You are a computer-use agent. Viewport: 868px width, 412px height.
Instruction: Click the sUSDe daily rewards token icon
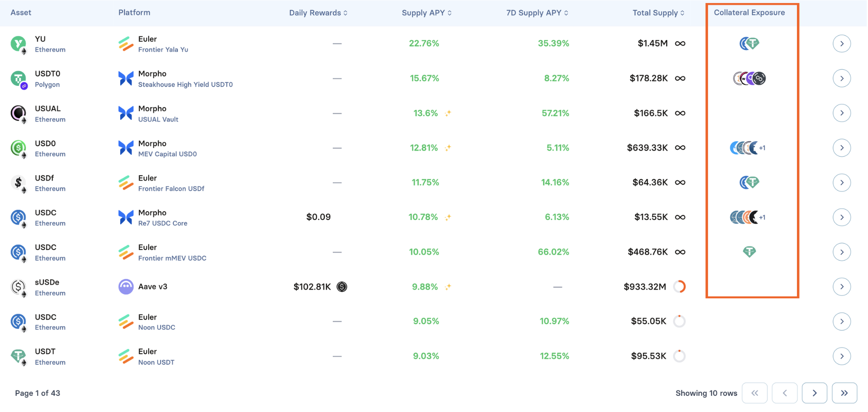342,287
